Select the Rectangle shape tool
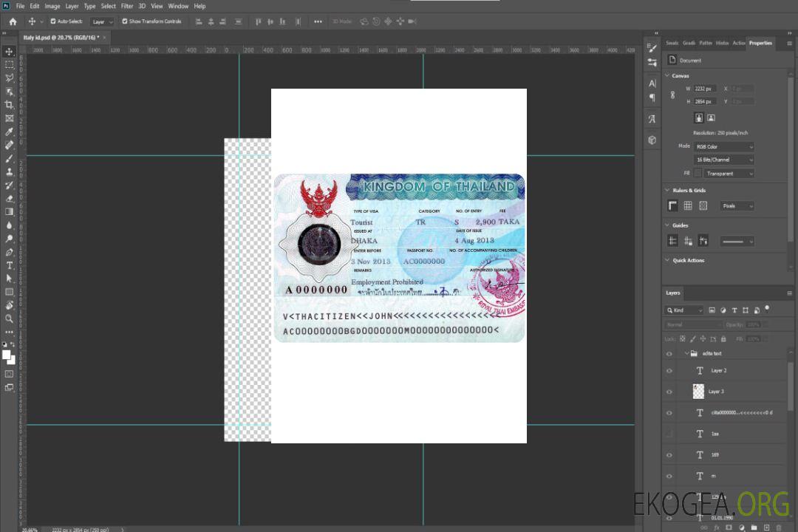The width and height of the screenshot is (798, 532). click(x=9, y=292)
